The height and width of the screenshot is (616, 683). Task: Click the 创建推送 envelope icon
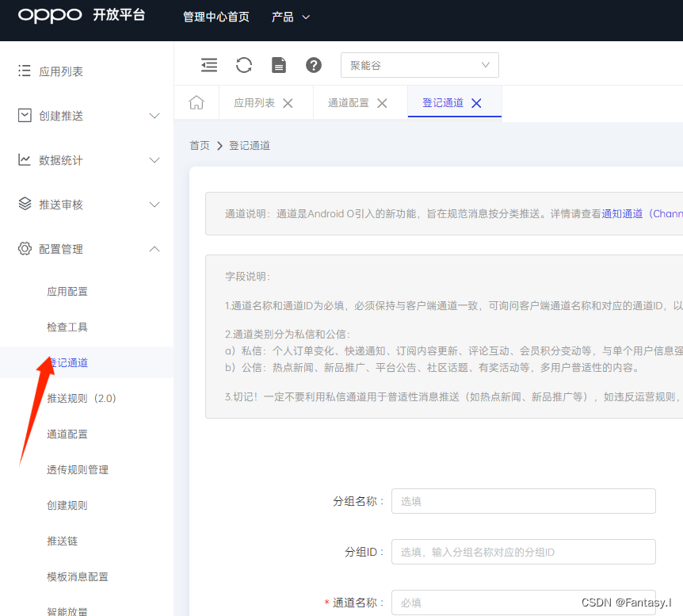25,115
